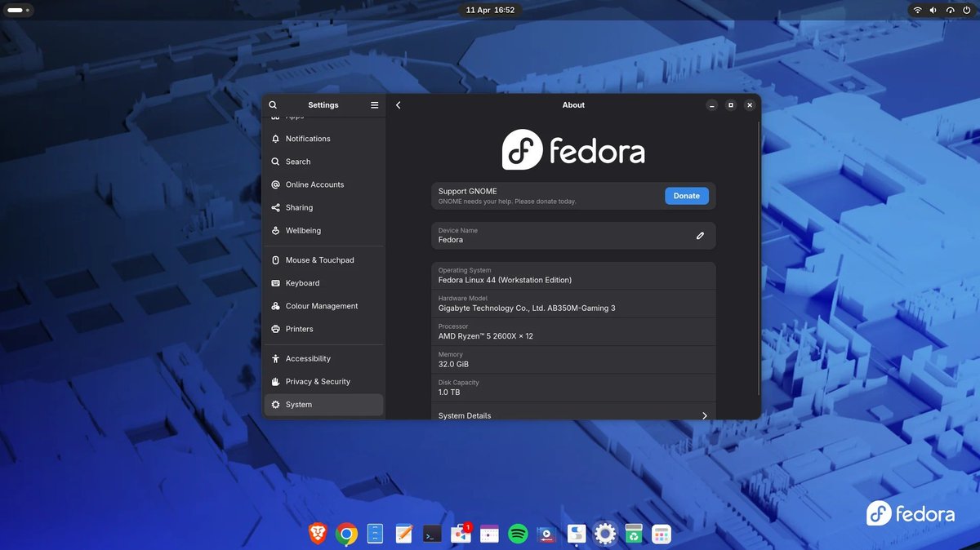Click the blue Donate button

point(687,196)
